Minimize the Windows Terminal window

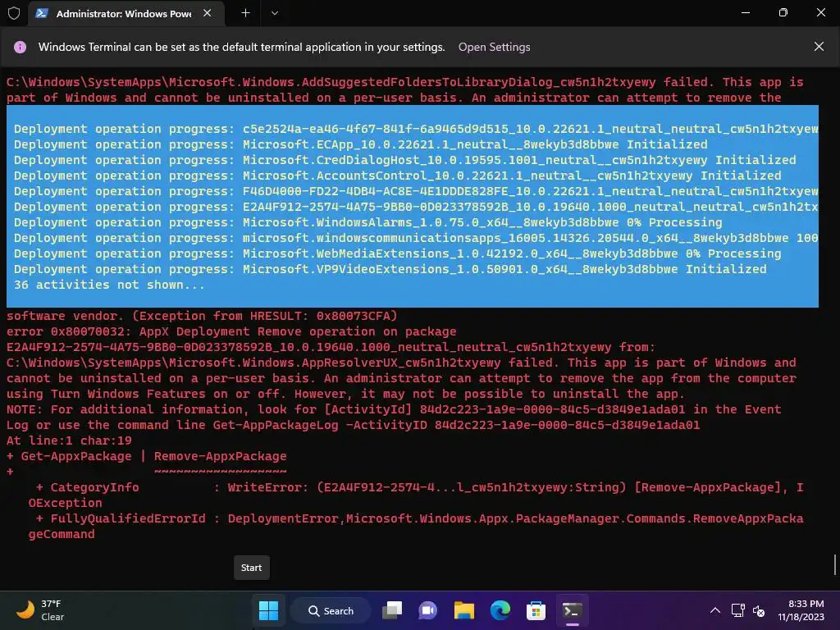click(745, 12)
